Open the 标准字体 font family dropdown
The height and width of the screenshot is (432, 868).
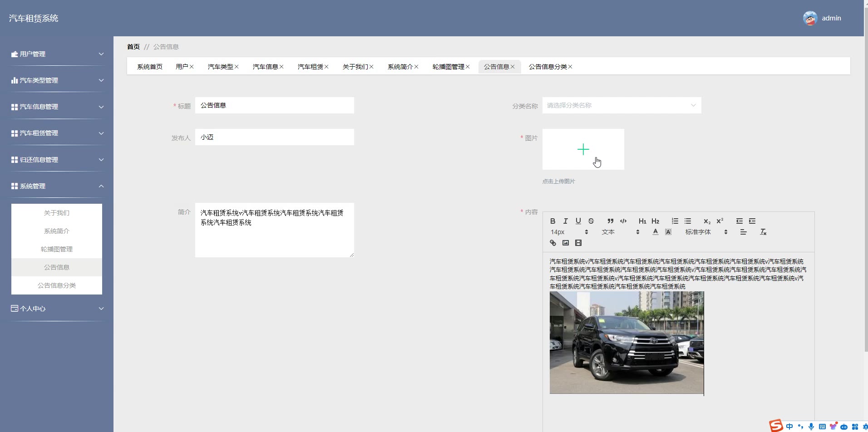point(705,232)
